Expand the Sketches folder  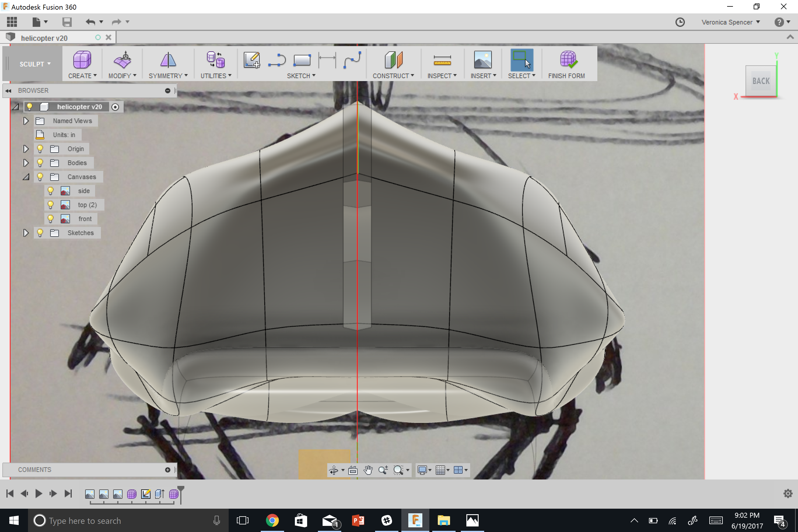25,233
